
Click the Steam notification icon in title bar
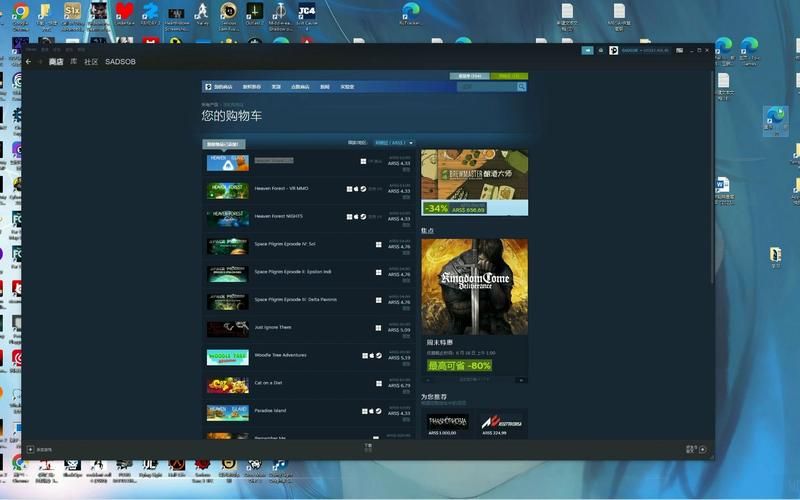[600, 50]
